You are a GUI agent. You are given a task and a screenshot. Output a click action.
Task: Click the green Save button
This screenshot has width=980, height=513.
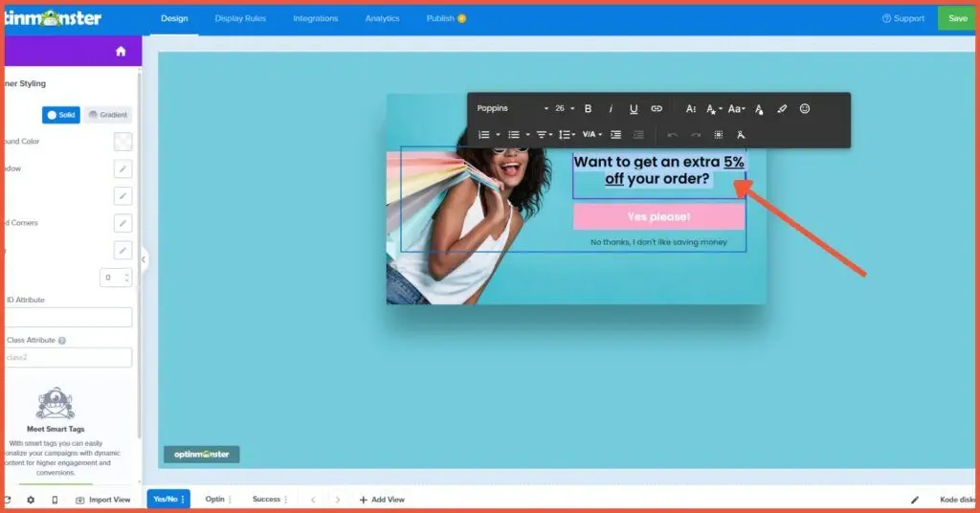957,18
